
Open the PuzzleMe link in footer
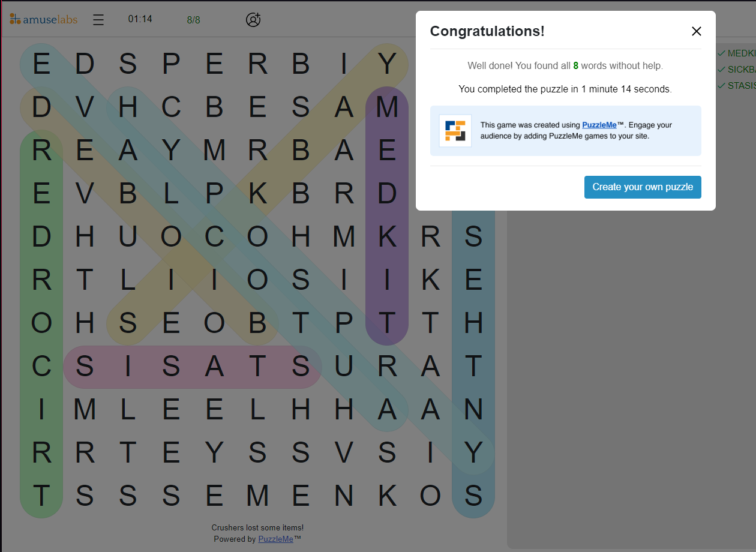(276, 539)
